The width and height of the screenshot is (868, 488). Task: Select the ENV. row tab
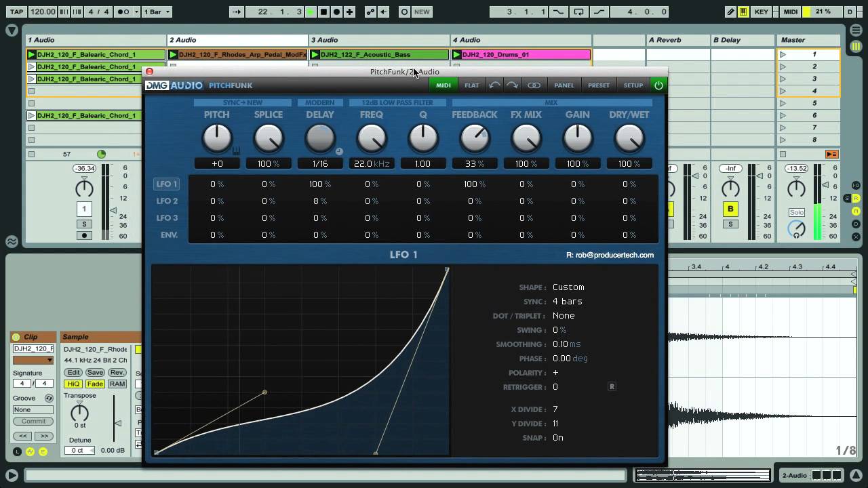[168, 235]
